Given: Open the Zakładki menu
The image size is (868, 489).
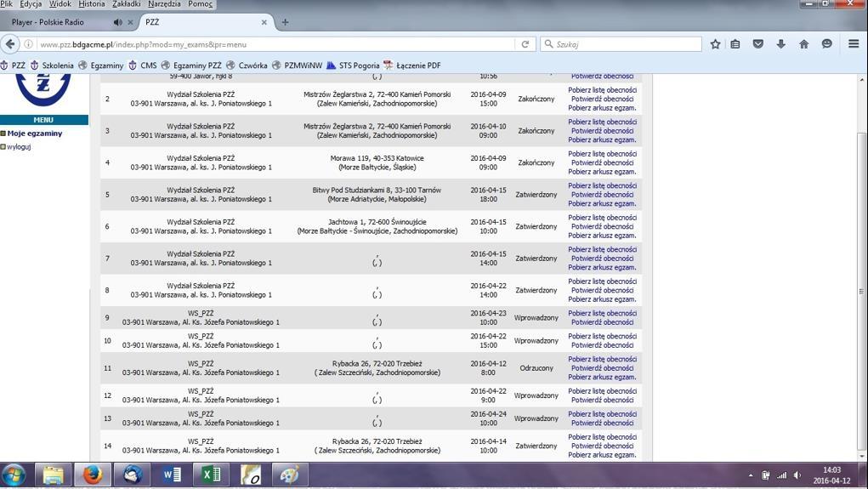Looking at the screenshot, I should [126, 4].
